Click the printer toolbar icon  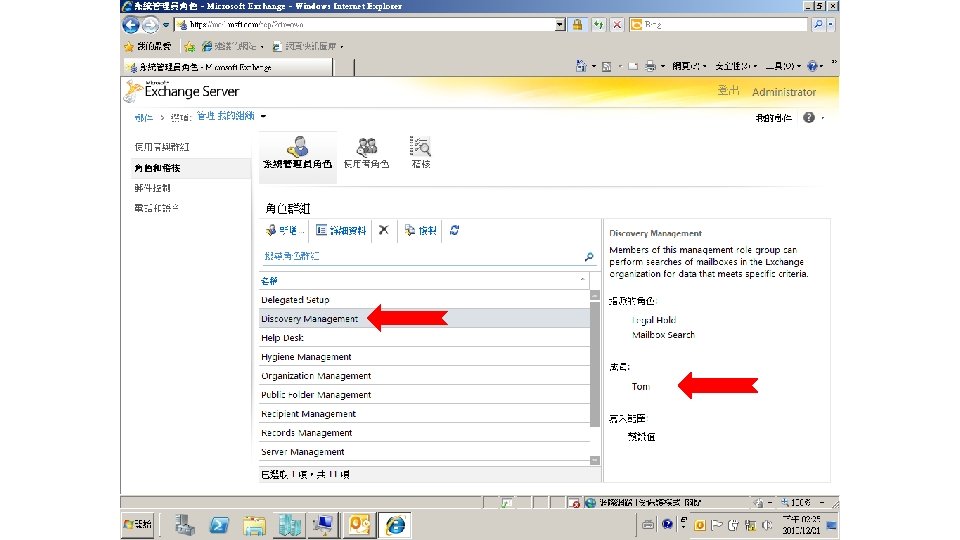click(650, 66)
